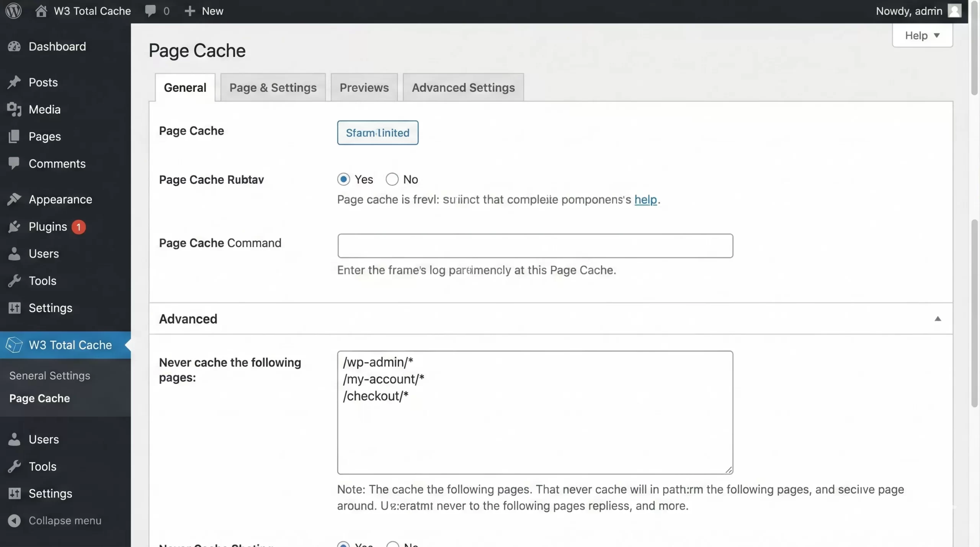Screen dimensions: 980x547
Task: Click inside the Page Cache Command field
Action: pos(534,246)
